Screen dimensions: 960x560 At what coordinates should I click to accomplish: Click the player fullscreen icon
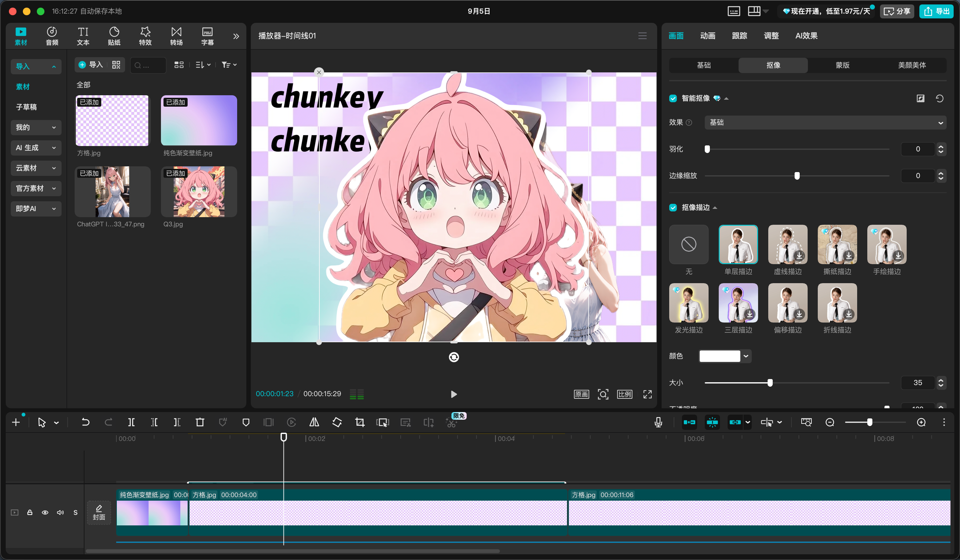tap(647, 394)
